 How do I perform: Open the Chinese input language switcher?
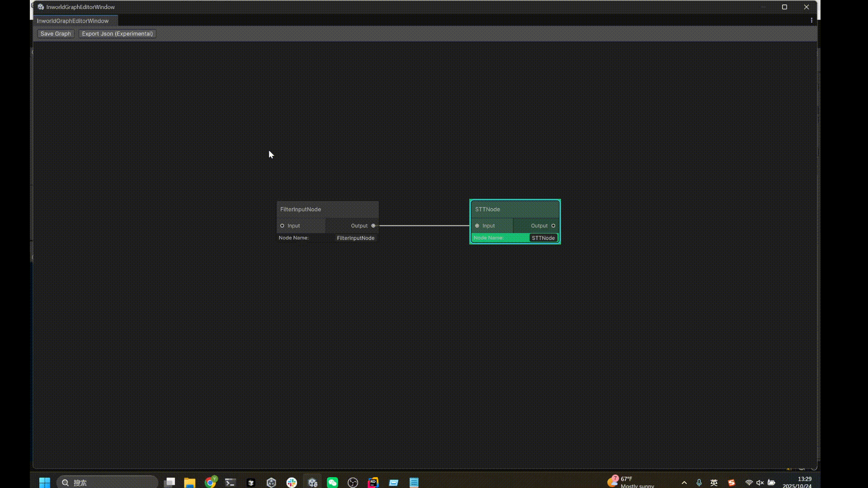tap(715, 482)
